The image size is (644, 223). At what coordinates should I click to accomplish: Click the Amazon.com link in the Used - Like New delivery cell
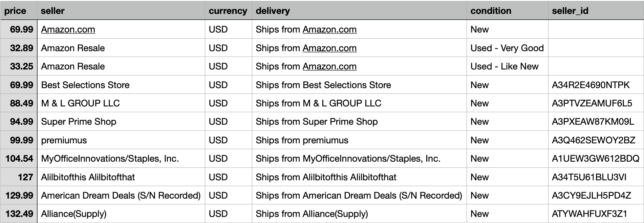(329, 66)
